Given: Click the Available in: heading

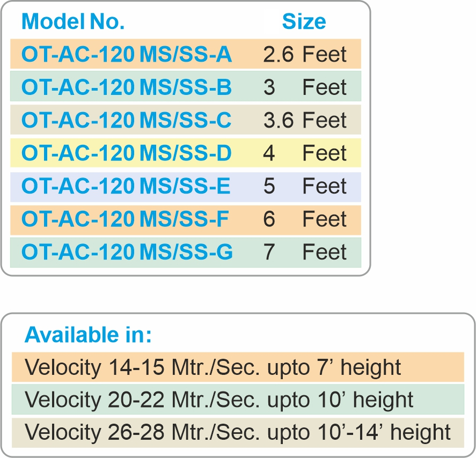Looking at the screenshot, I should click(x=89, y=335).
